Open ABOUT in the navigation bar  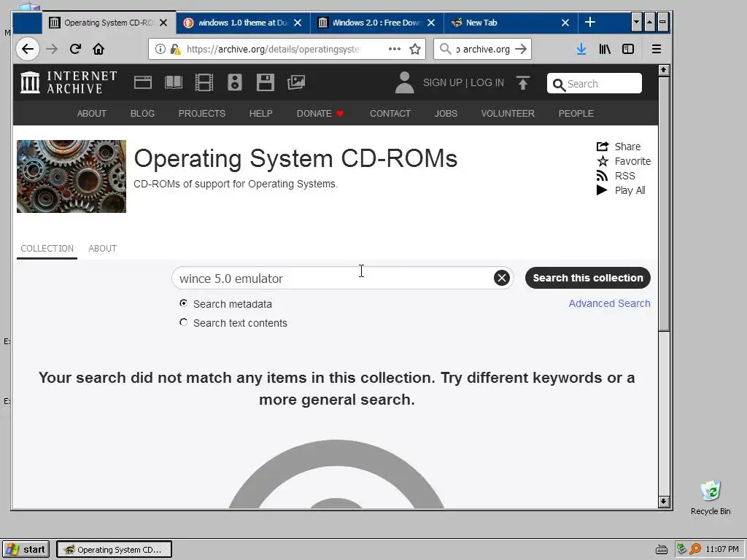click(x=92, y=113)
